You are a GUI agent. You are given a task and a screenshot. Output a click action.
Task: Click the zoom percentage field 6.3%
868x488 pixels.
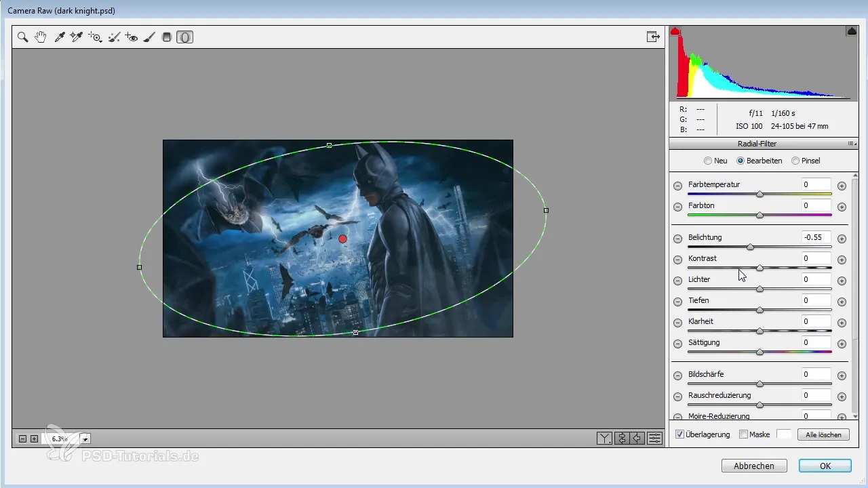(x=60, y=439)
